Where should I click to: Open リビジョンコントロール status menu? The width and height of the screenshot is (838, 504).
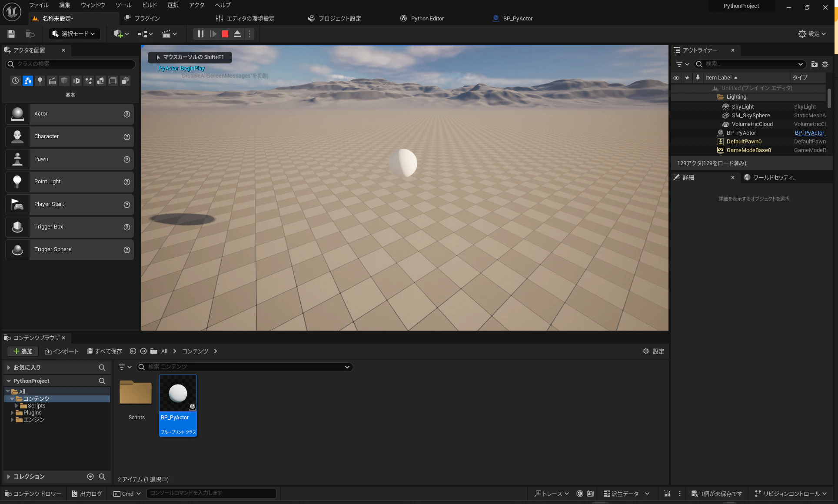click(x=790, y=494)
